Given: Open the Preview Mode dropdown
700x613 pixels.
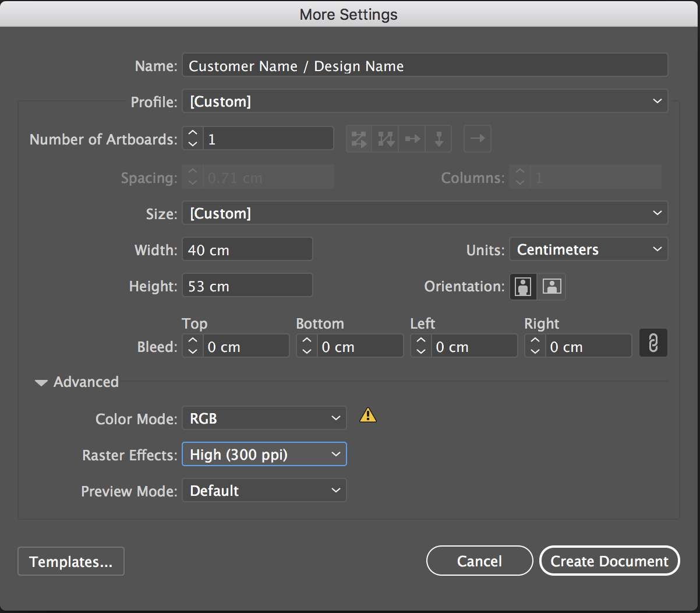Looking at the screenshot, I should click(x=264, y=491).
